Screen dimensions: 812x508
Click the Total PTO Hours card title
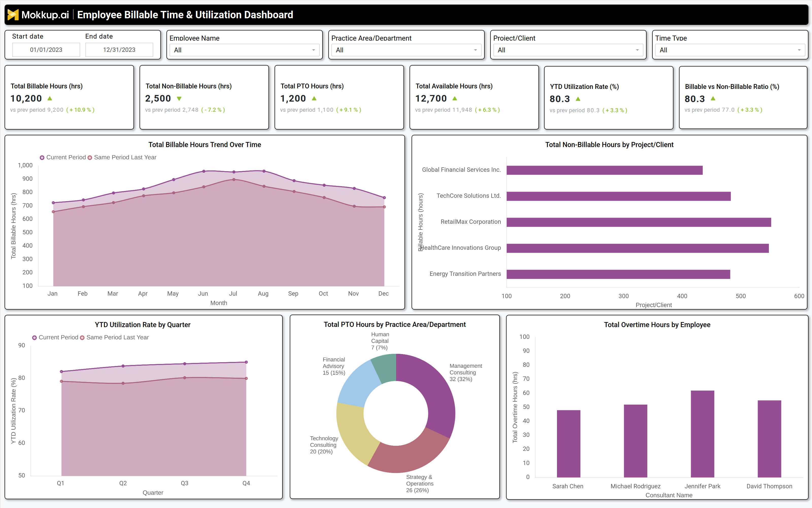(x=312, y=86)
